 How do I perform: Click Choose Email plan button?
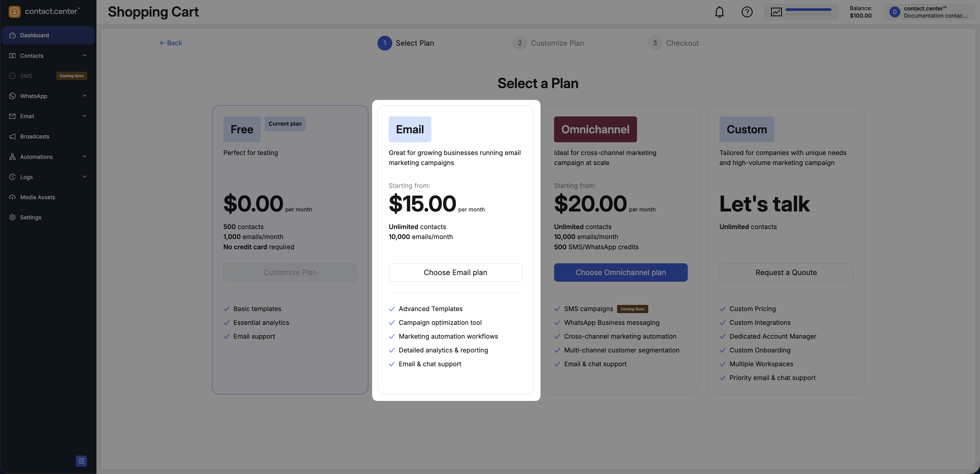[455, 272]
